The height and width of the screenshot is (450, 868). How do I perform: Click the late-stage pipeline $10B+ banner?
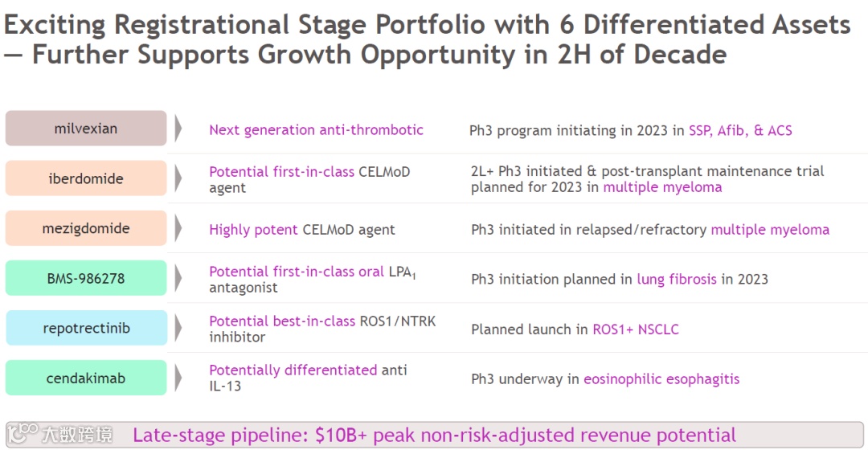[435, 435]
